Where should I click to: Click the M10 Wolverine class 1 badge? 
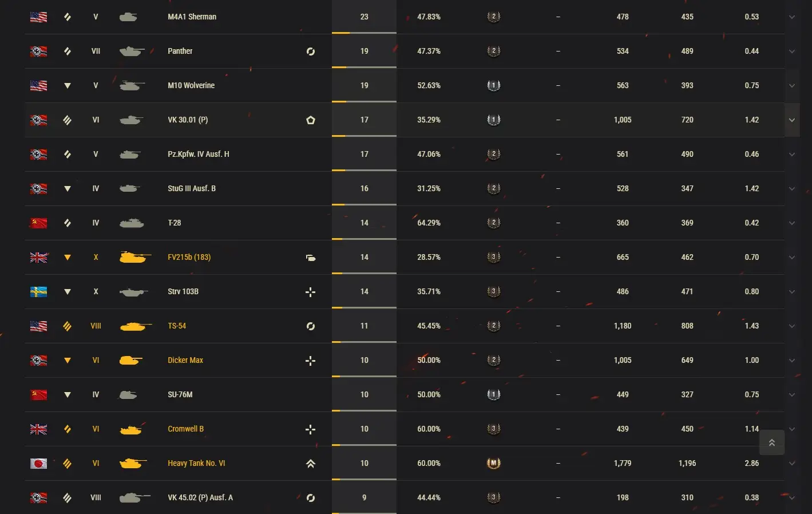(x=493, y=85)
